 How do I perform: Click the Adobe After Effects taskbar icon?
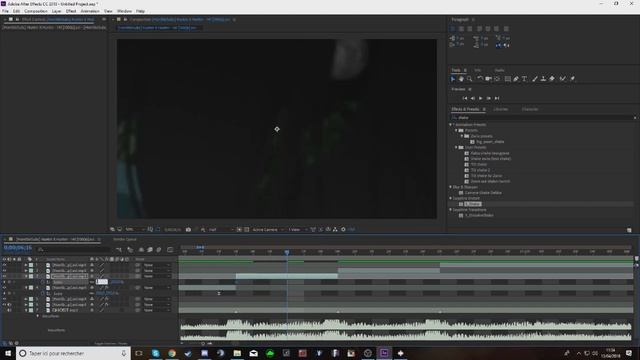coord(384,353)
